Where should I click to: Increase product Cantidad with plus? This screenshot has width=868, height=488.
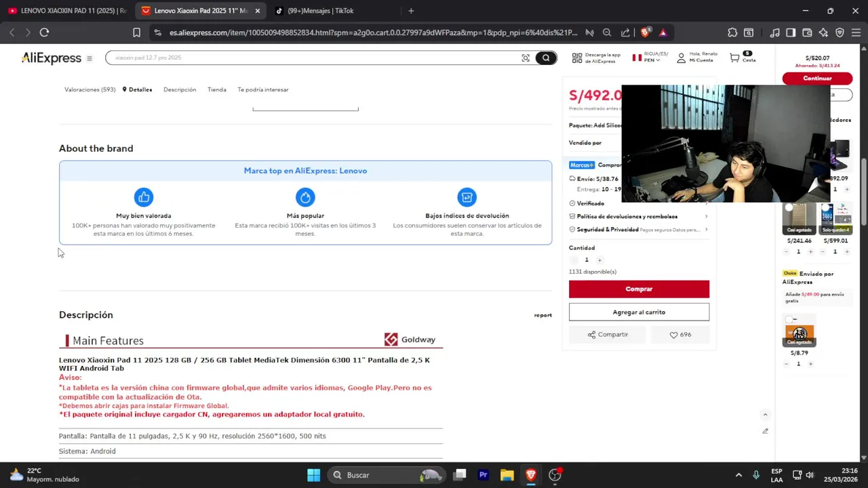coord(599,260)
